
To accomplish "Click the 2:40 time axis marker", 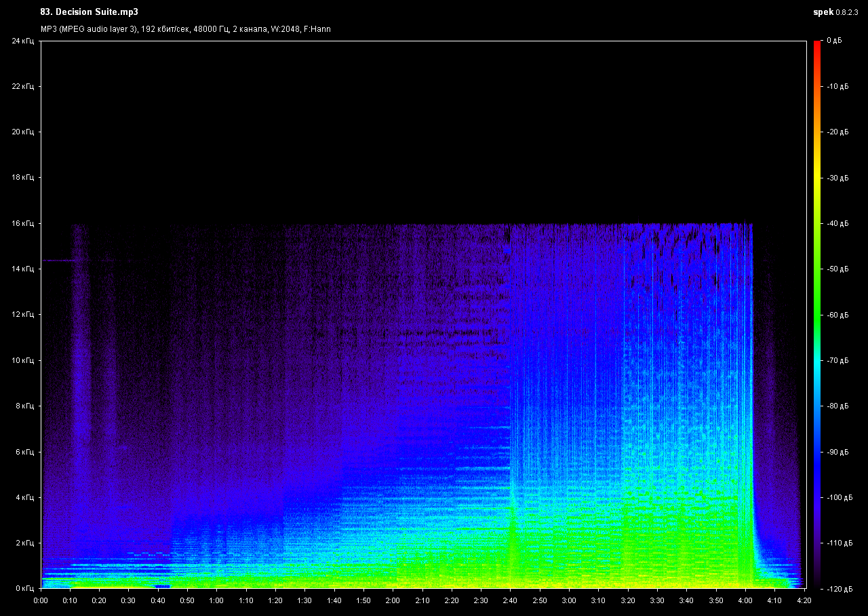I will (509, 600).
